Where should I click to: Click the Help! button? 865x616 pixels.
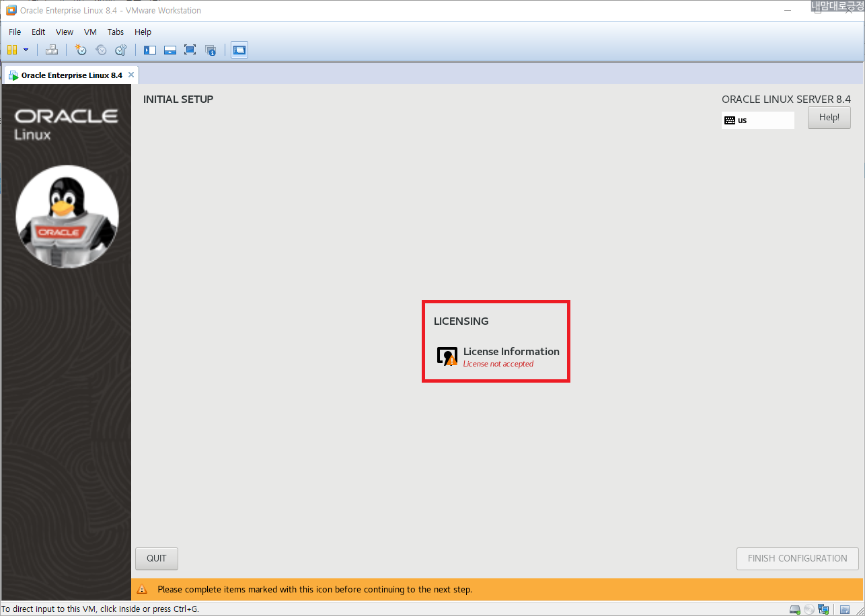click(829, 118)
